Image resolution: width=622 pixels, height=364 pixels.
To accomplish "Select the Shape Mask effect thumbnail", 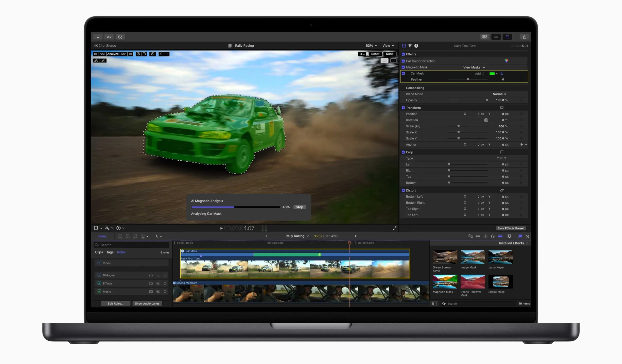I will click(x=500, y=281).
